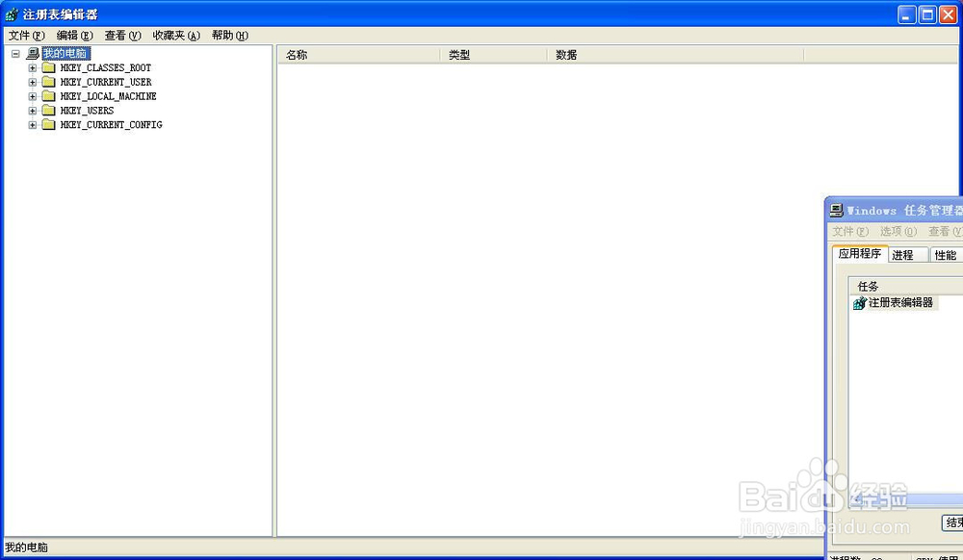
Task: Expand the HKEY_CLASSES_ROOT key
Action: 33,68
